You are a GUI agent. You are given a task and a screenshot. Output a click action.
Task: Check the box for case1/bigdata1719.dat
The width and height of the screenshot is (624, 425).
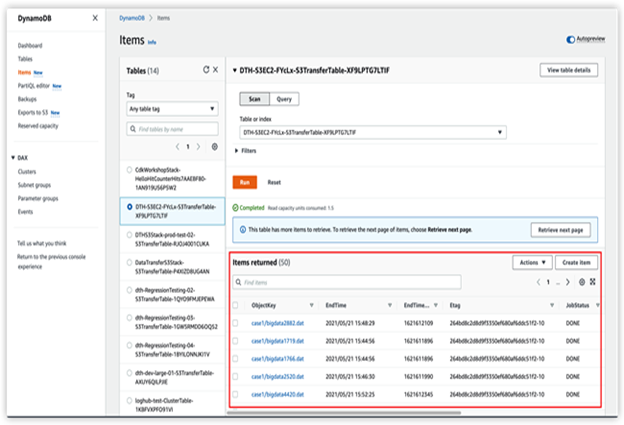pyautogui.click(x=235, y=341)
